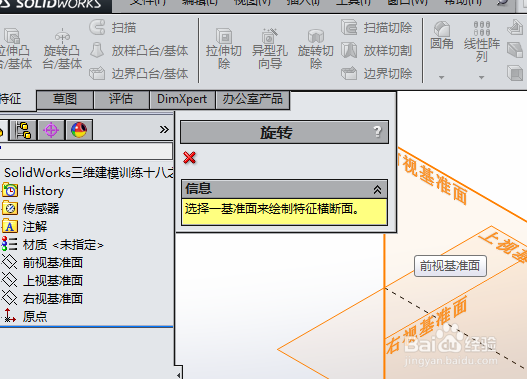Screen dimensions: 527x379
Task: Select the Lofted Boss 放样凸台/基体 tool
Action: pos(138,51)
